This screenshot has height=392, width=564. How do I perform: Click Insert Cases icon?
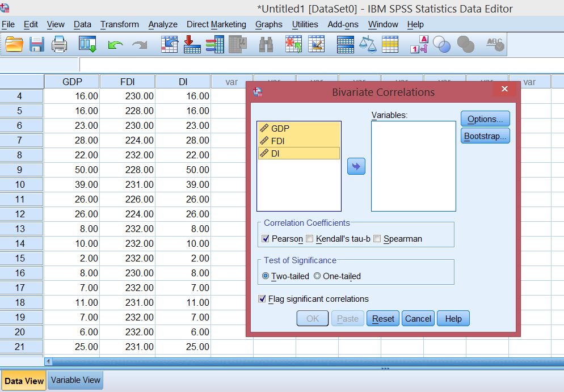coord(293,45)
